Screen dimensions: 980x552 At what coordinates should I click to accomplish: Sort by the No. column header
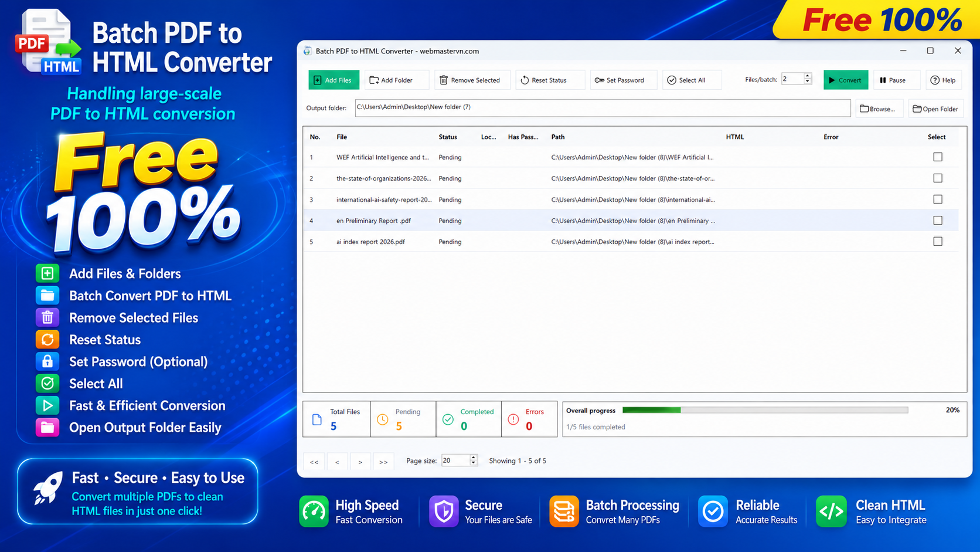pyautogui.click(x=315, y=137)
